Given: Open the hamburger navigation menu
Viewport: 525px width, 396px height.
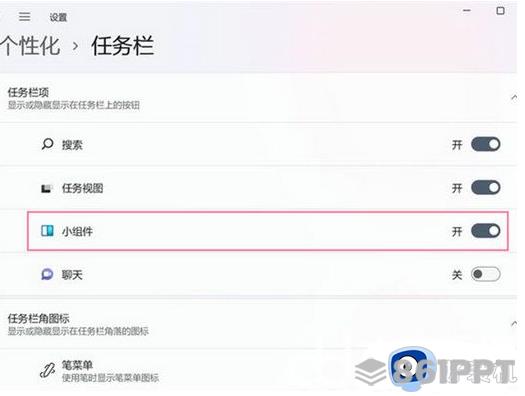Looking at the screenshot, I should [x=24, y=16].
